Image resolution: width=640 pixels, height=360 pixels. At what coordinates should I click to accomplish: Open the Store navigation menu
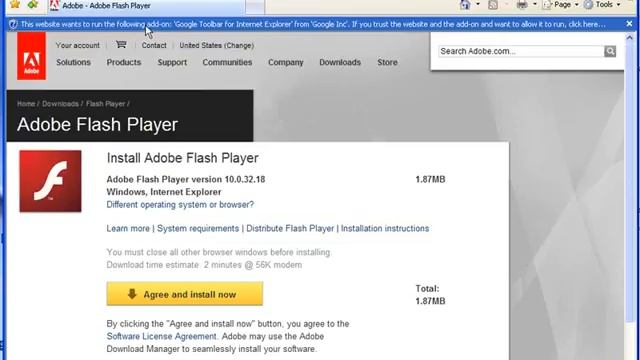(387, 62)
